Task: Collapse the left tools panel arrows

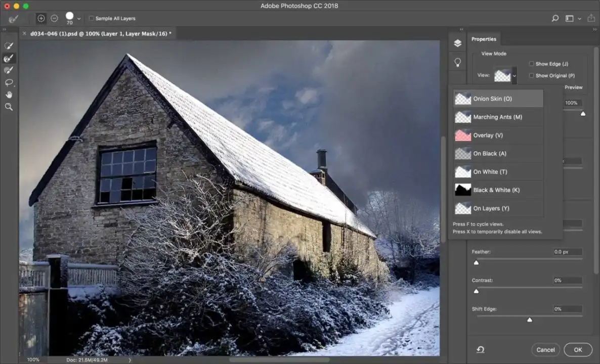Action: click(4, 29)
